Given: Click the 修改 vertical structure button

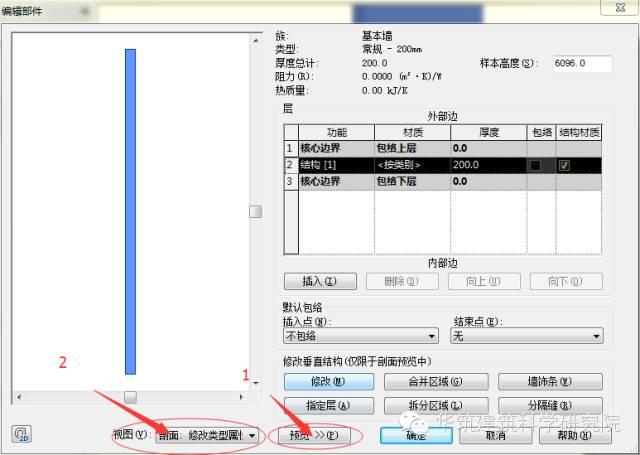Looking at the screenshot, I should 329,382.
